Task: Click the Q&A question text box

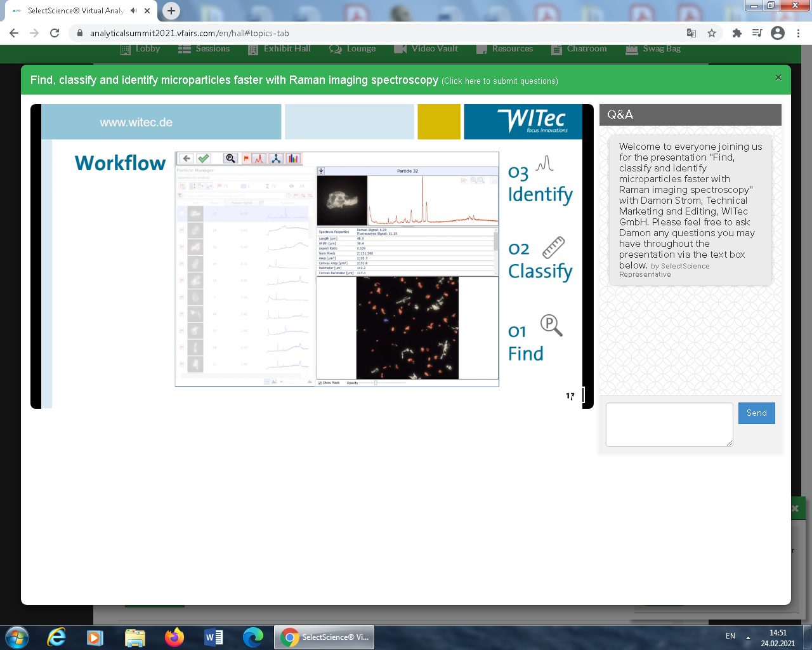Action: (669, 424)
